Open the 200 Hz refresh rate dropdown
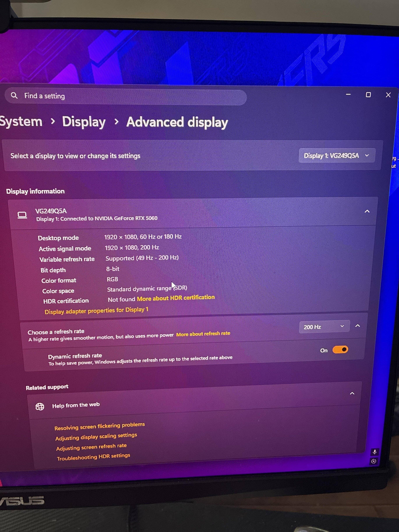This screenshot has height=532, width=399. (324, 327)
